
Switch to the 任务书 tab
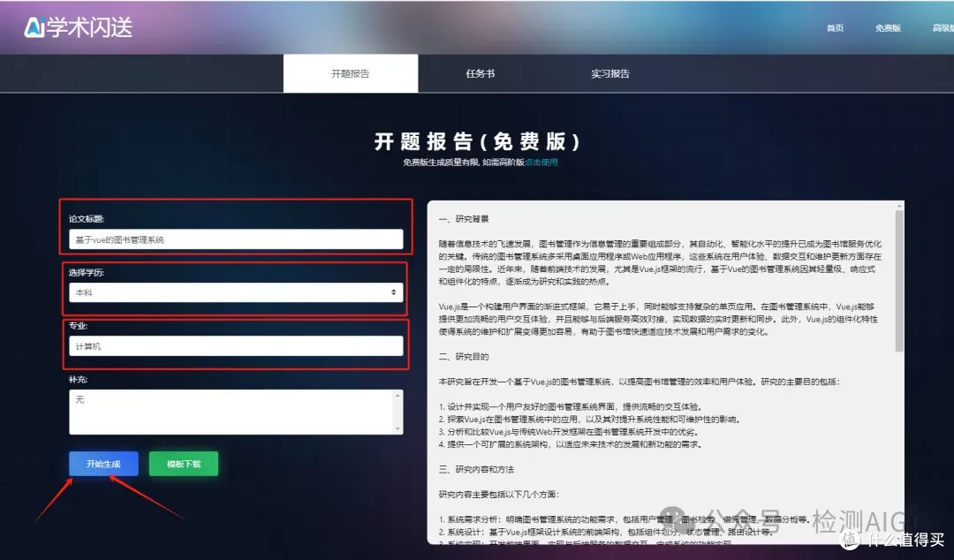(480, 73)
